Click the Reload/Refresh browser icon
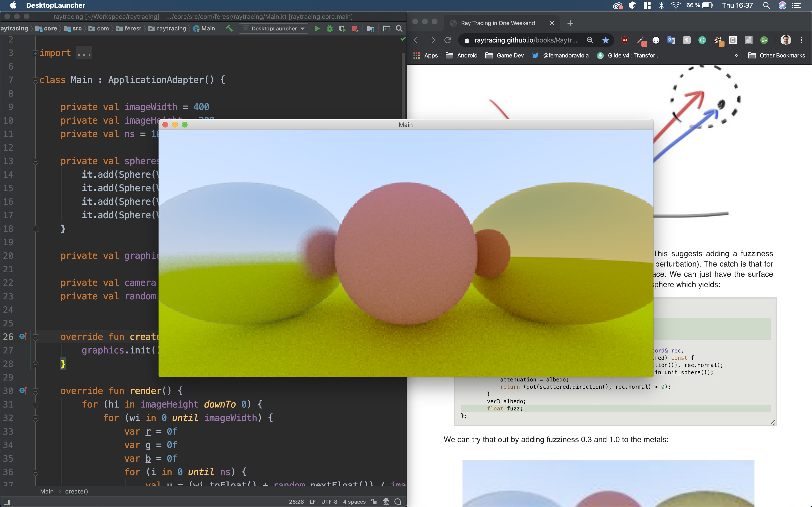Screen dimensions: 812x507 [448, 40]
